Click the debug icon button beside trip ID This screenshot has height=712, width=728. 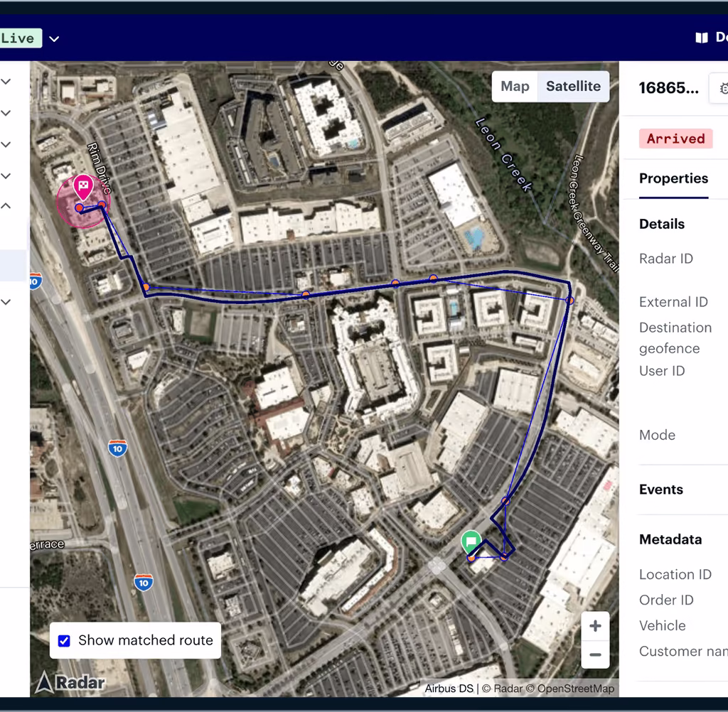click(721, 87)
